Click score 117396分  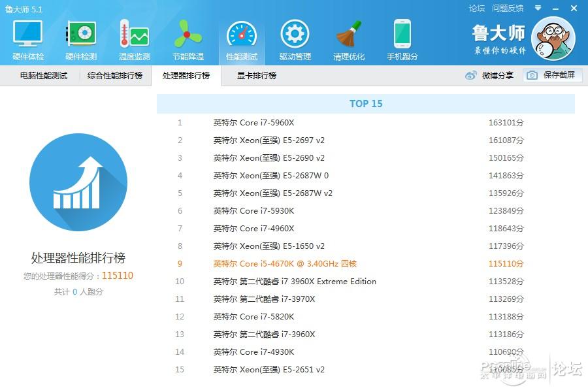506,246
